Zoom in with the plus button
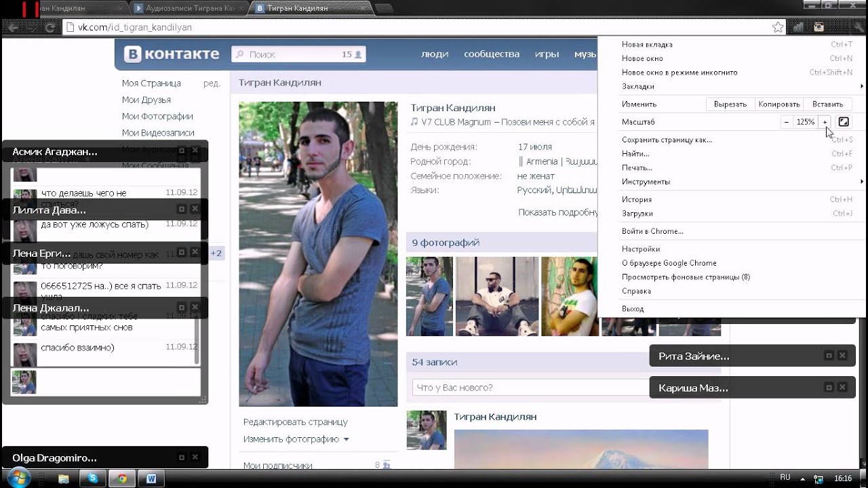The width and height of the screenshot is (868, 488). pyautogui.click(x=825, y=122)
